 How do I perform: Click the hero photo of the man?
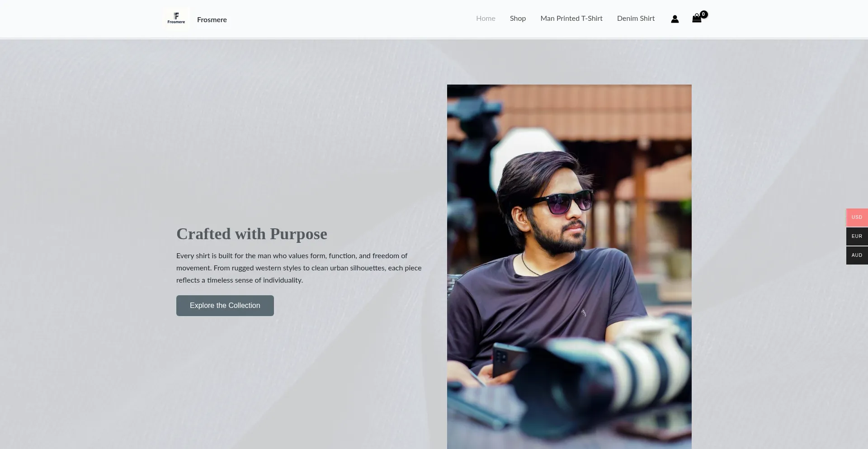click(569, 267)
